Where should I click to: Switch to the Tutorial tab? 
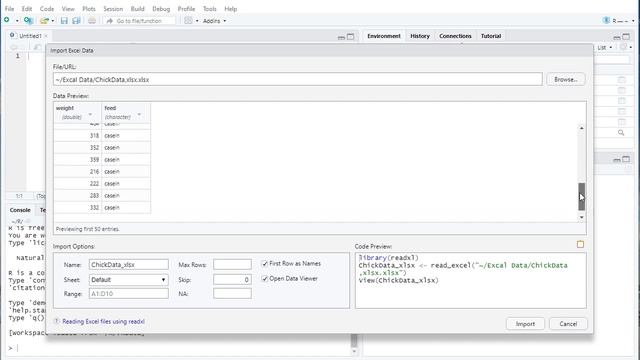pyautogui.click(x=491, y=36)
